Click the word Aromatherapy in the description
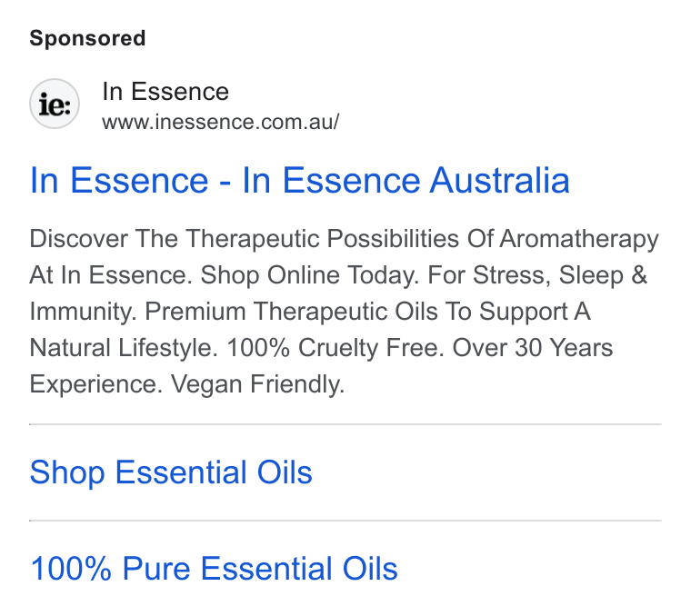691x616 pixels. click(x=579, y=240)
